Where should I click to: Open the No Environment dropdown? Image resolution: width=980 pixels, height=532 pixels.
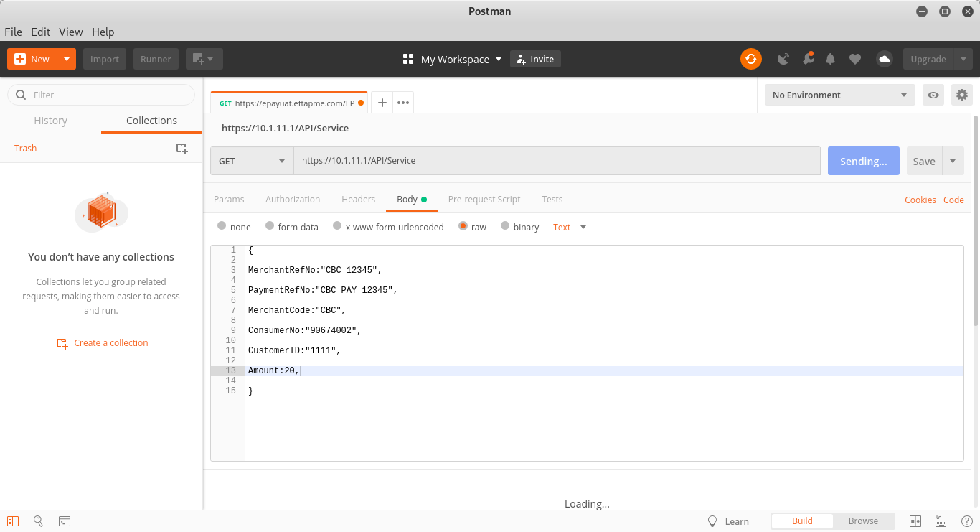coord(840,95)
